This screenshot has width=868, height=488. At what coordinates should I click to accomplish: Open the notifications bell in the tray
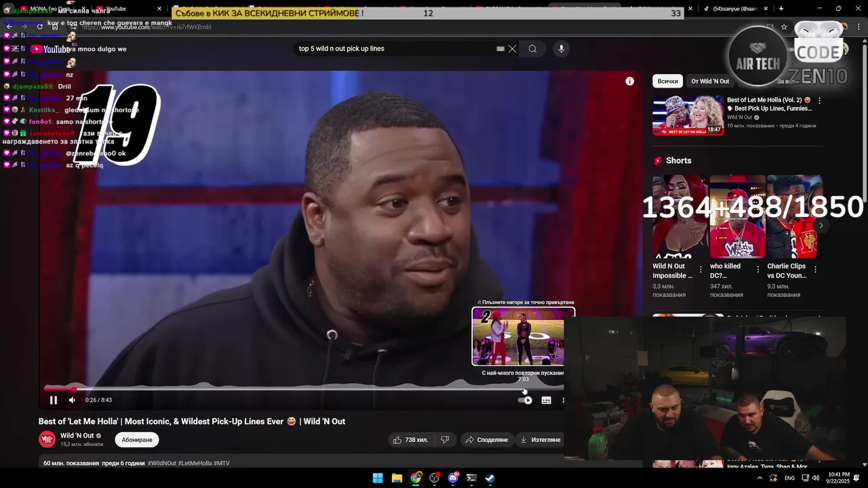click(x=856, y=478)
